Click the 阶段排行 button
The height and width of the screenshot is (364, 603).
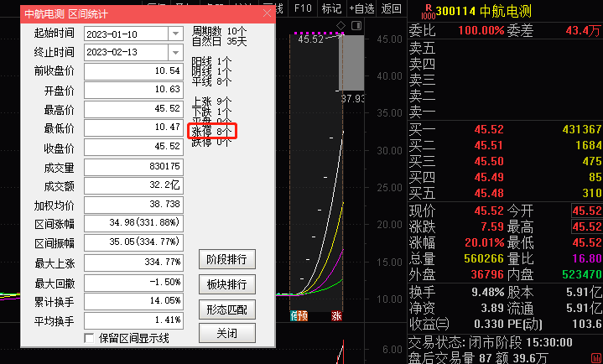(227, 259)
